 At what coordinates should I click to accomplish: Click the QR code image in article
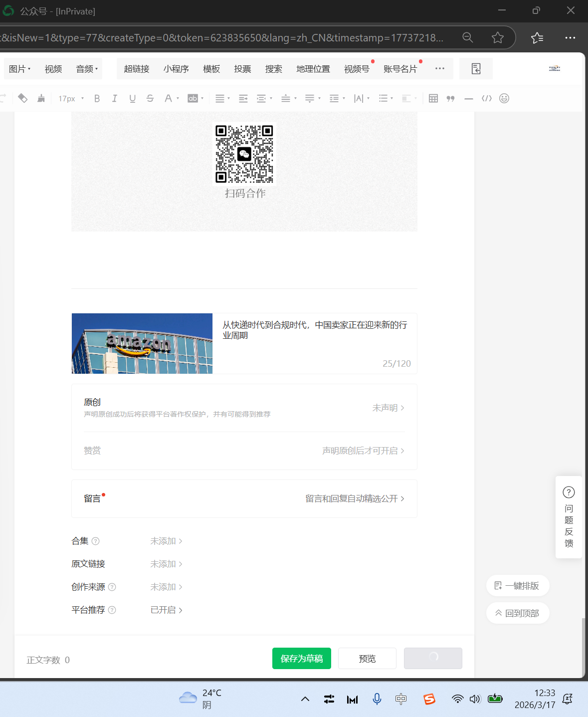tap(244, 154)
